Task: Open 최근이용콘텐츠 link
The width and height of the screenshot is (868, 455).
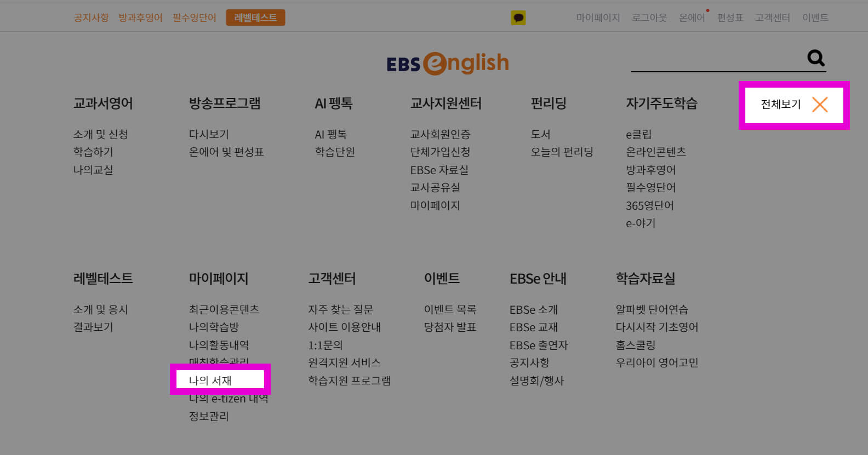Action: pos(224,309)
